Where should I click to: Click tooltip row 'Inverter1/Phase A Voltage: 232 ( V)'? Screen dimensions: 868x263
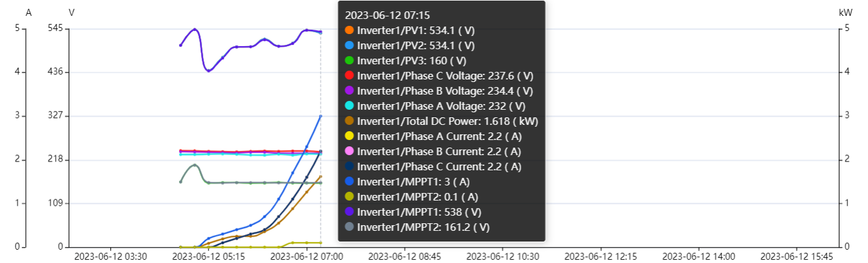coord(435,106)
